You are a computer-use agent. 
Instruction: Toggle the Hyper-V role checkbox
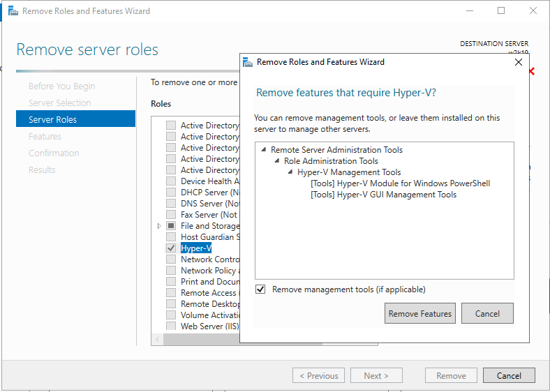click(x=171, y=248)
